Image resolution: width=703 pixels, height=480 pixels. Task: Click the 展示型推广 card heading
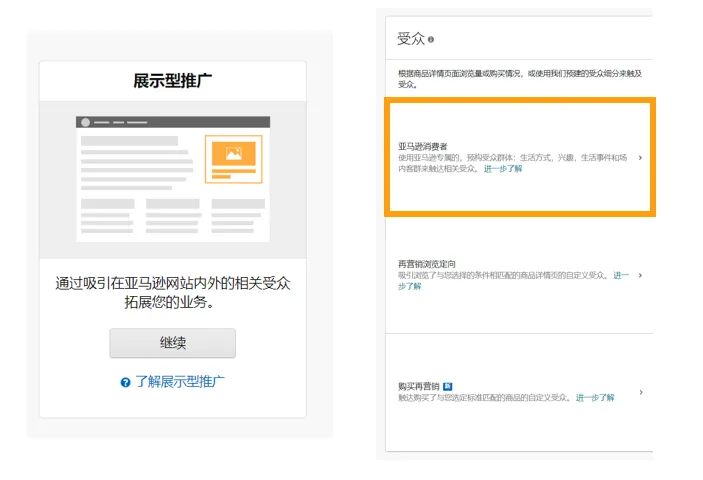click(173, 81)
